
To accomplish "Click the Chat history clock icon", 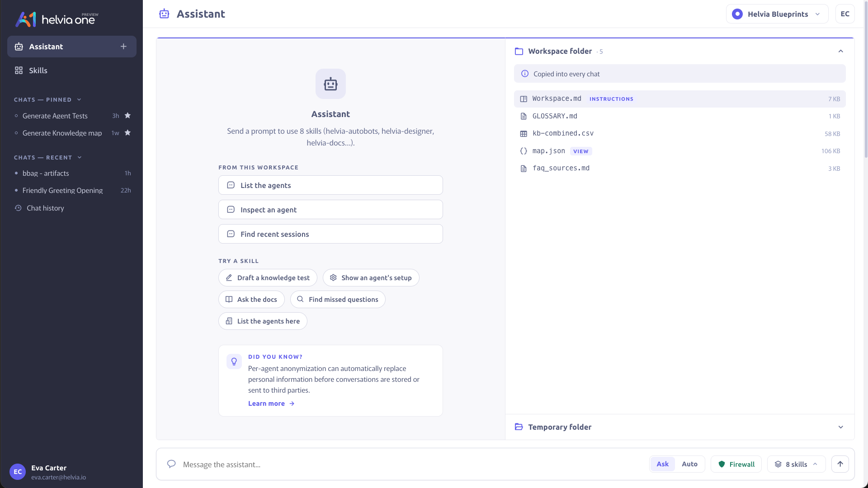I will [x=18, y=208].
